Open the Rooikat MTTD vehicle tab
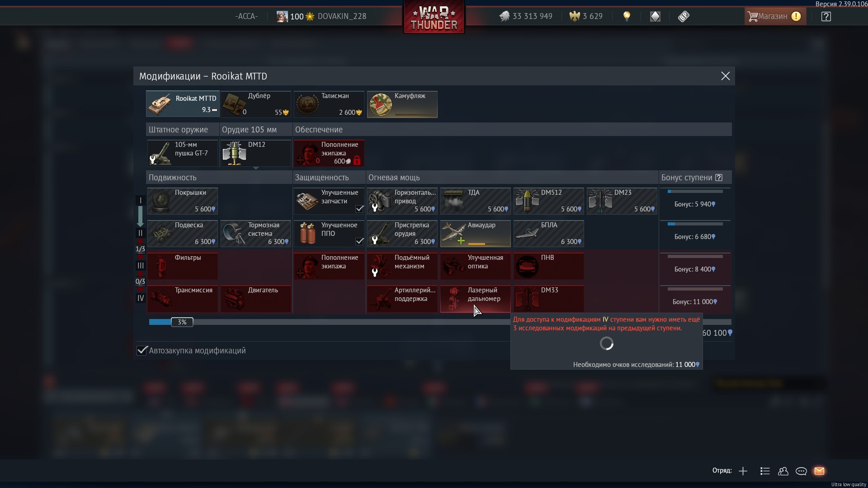This screenshot has height=488, width=868. 183,104
